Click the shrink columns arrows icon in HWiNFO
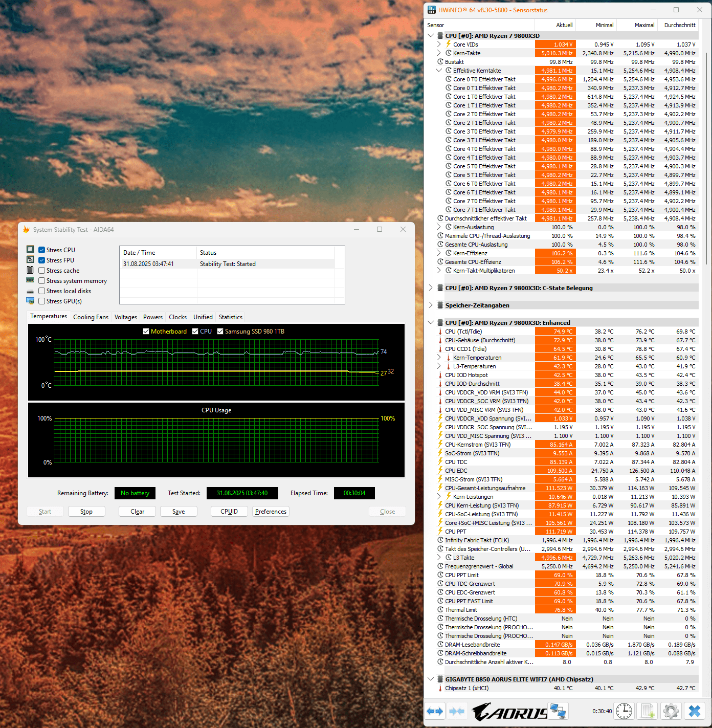The height and width of the screenshot is (728, 712). [x=457, y=711]
